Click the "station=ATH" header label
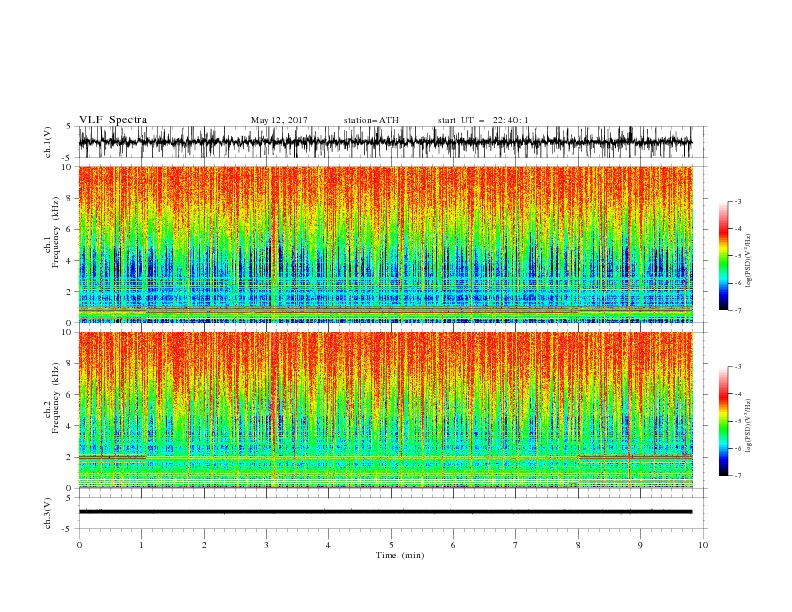 tap(371, 120)
